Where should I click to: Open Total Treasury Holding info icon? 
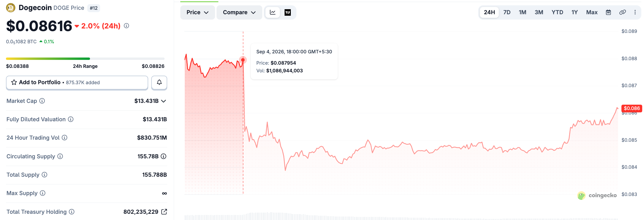72,212
